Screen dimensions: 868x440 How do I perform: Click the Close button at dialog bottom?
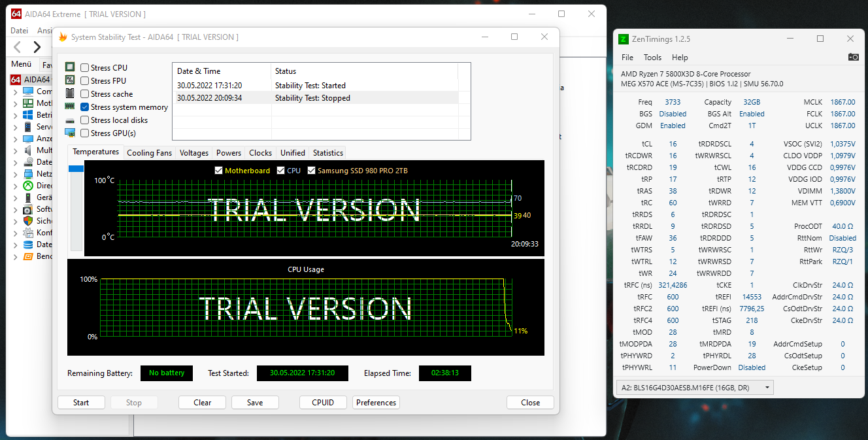click(530, 403)
